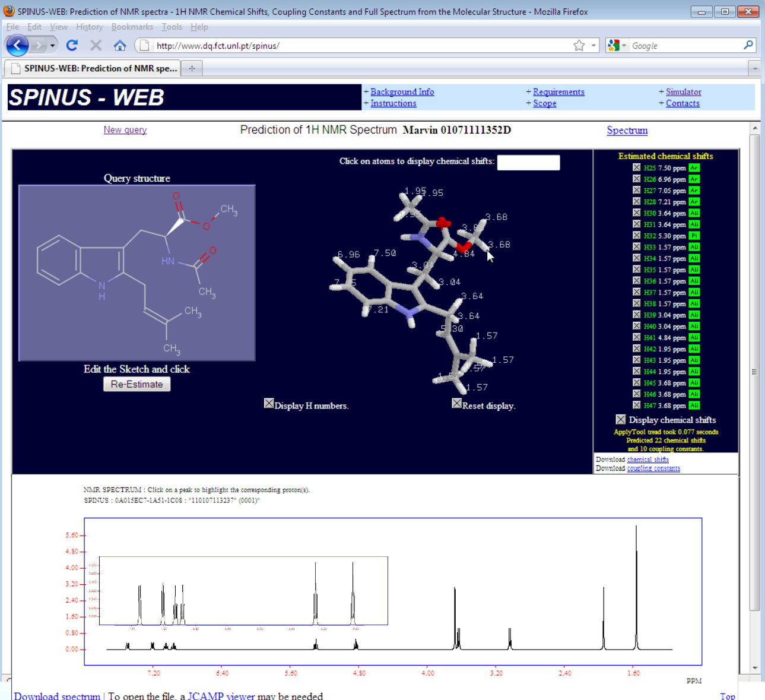
Task: Click the Reset display checkbox
Action: (x=456, y=404)
